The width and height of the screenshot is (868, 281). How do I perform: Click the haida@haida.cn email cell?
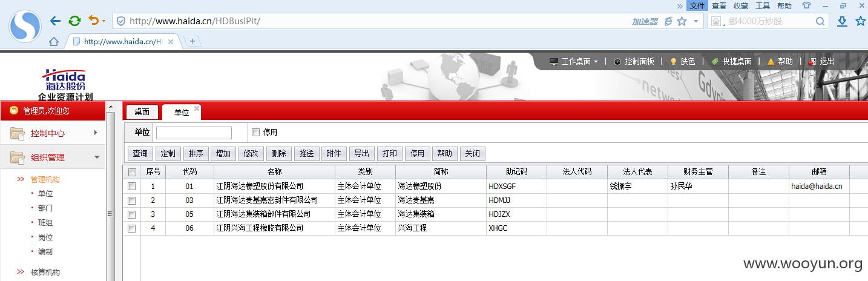(819, 187)
